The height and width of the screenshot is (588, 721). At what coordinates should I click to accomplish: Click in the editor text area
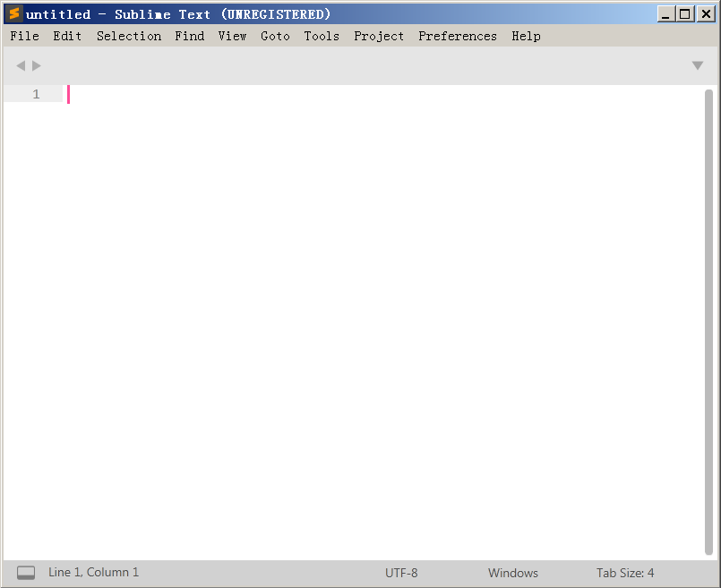click(x=384, y=321)
